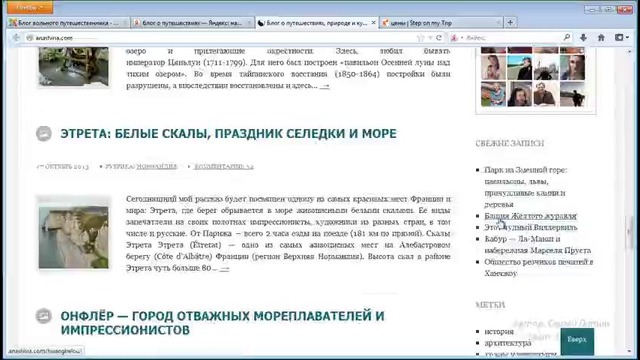Open 'Онфлёр — город отважных мореплавателей' post title
Screen dimensions: 640x360
222,322
